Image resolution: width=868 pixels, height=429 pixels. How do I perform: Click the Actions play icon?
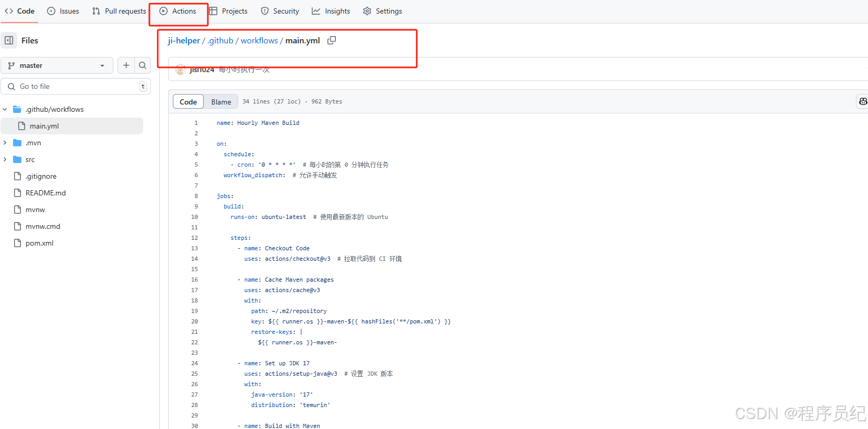click(x=163, y=11)
